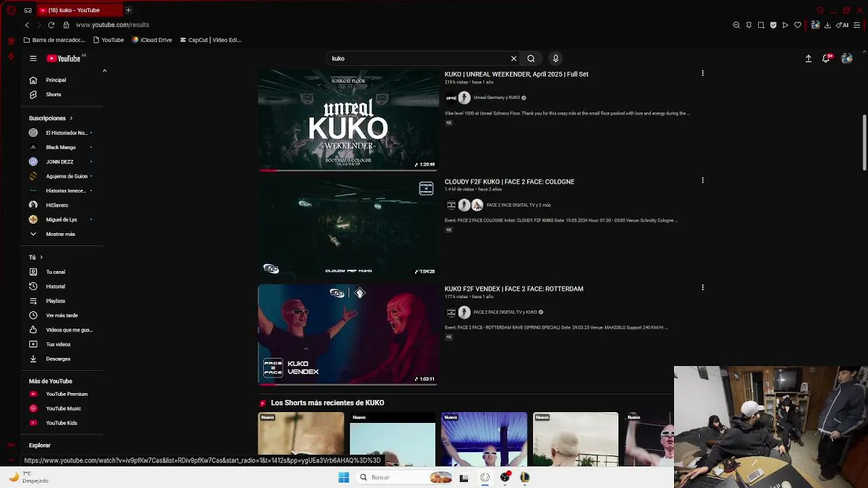Screen dimensions: 868x488
Task: Open a new browser tab
Action: 128,10
